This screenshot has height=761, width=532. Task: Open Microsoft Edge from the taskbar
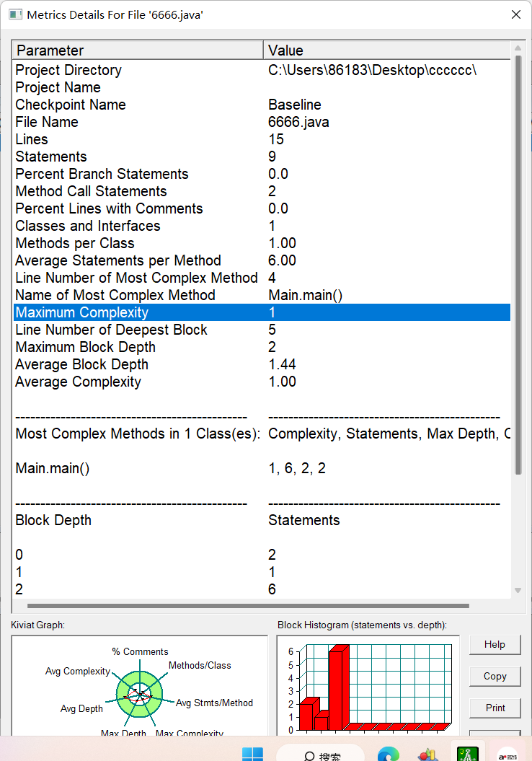tap(388, 754)
